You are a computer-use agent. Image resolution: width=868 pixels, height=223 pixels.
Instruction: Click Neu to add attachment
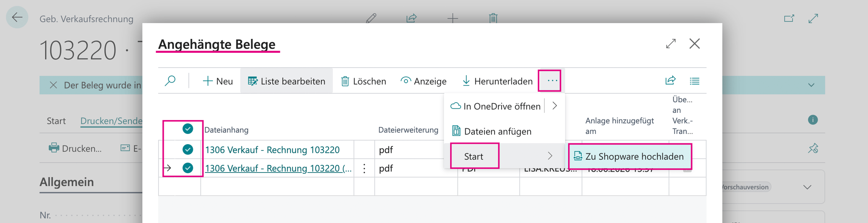point(218,81)
